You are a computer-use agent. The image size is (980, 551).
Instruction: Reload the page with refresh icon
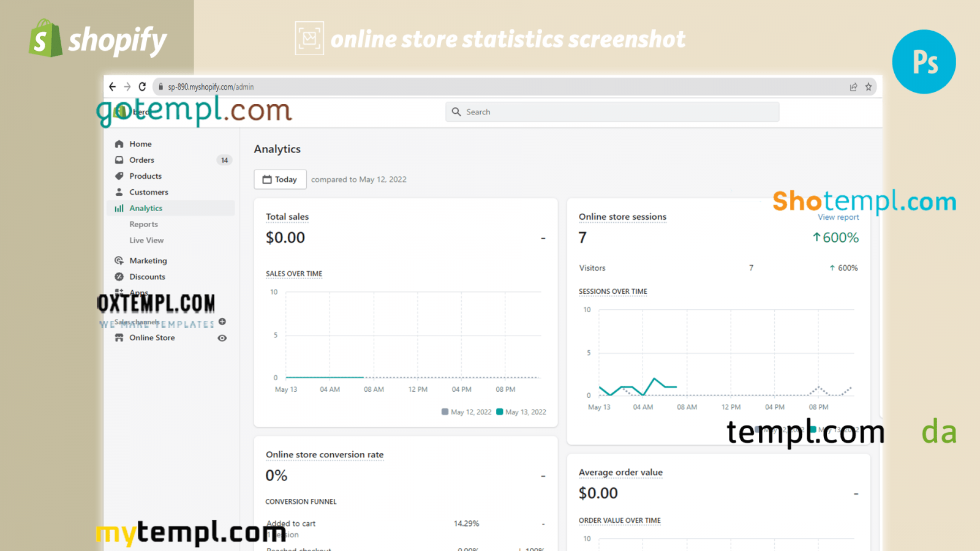[x=142, y=87]
